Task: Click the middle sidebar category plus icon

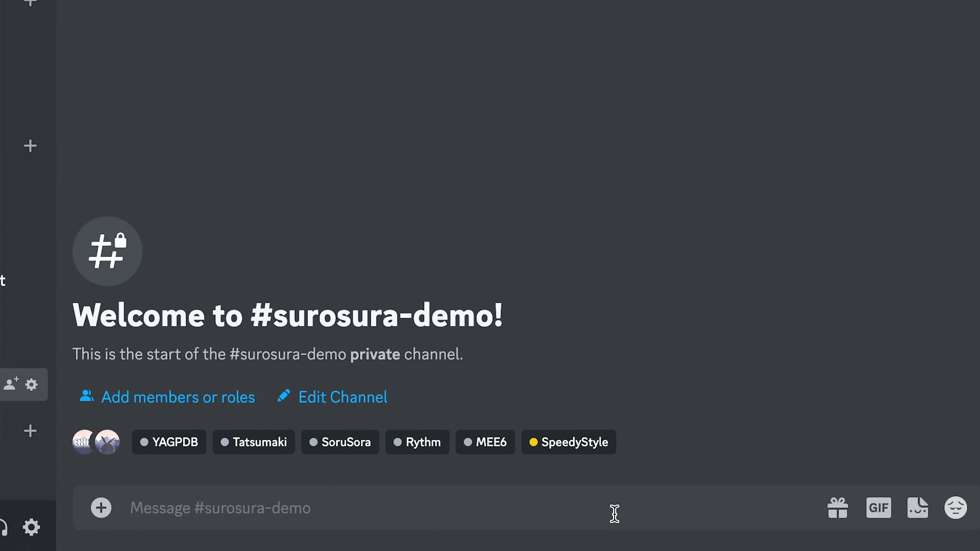Action: [30, 146]
